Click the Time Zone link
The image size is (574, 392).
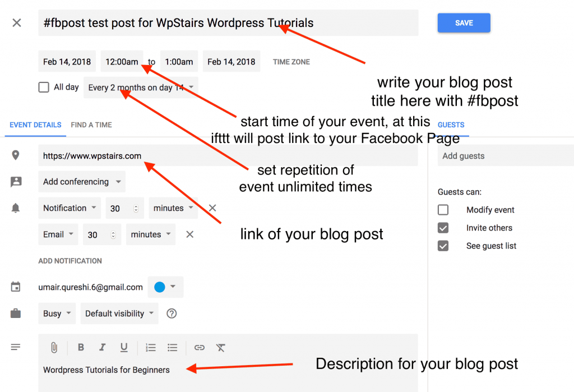(291, 62)
